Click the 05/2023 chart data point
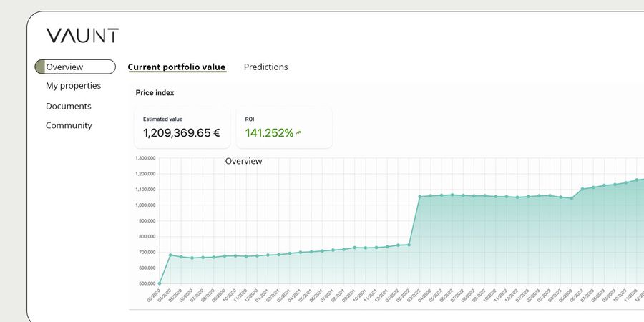This screenshot has width=644, height=322. click(571, 198)
